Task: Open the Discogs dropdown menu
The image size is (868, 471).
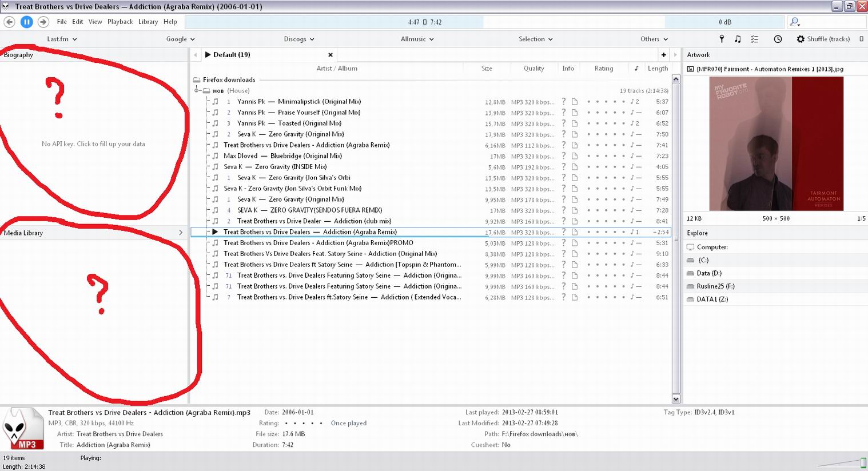Action: pyautogui.click(x=299, y=39)
